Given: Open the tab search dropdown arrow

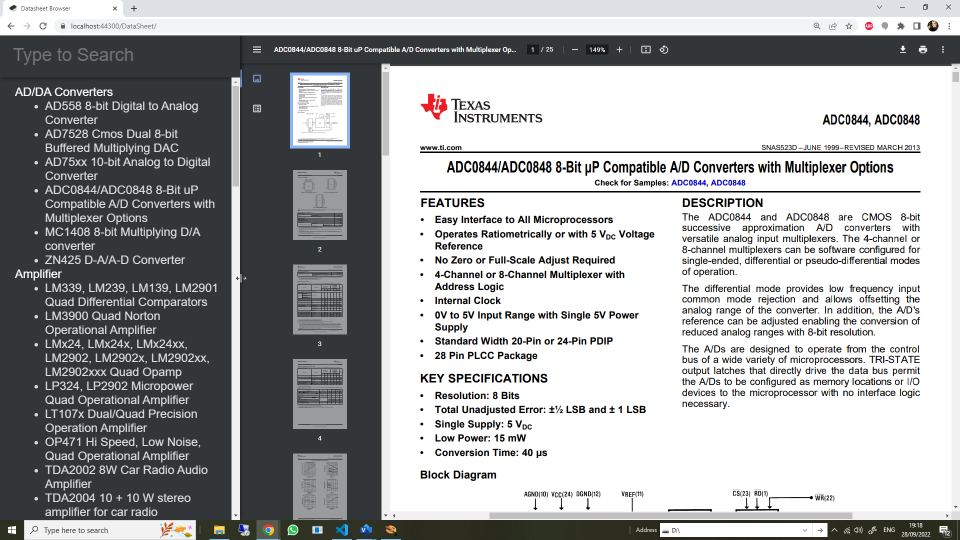Looking at the screenshot, I should click(879, 8).
